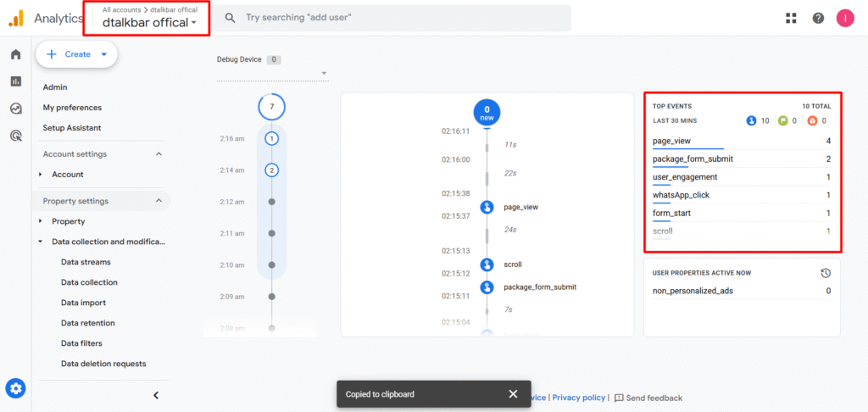
Task: Open the Debug Device dropdown
Action: pos(271,75)
